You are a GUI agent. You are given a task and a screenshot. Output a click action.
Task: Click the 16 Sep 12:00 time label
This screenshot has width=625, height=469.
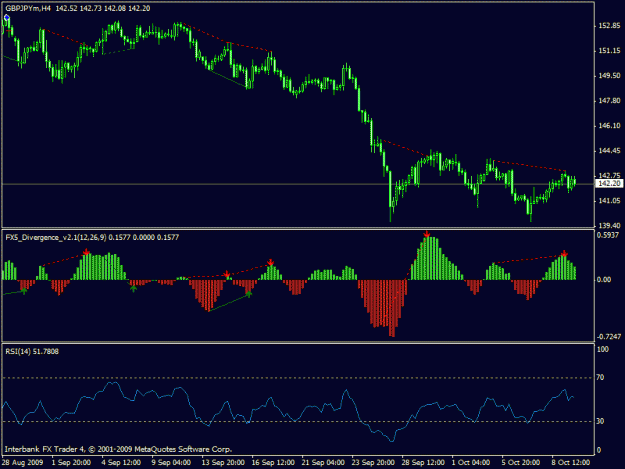(273, 463)
